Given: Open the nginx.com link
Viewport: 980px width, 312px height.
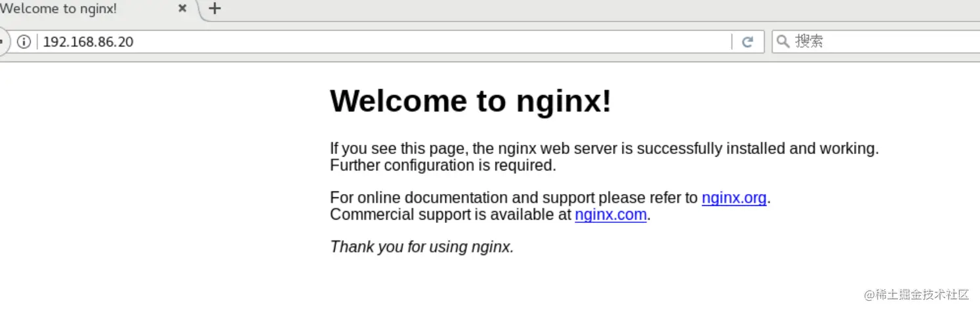Looking at the screenshot, I should click(x=611, y=214).
